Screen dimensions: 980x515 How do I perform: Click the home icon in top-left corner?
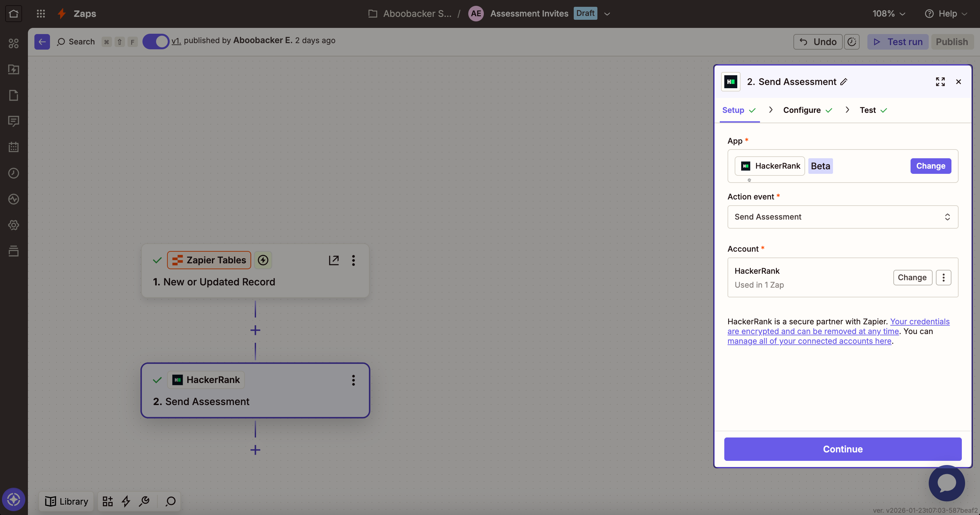[14, 13]
